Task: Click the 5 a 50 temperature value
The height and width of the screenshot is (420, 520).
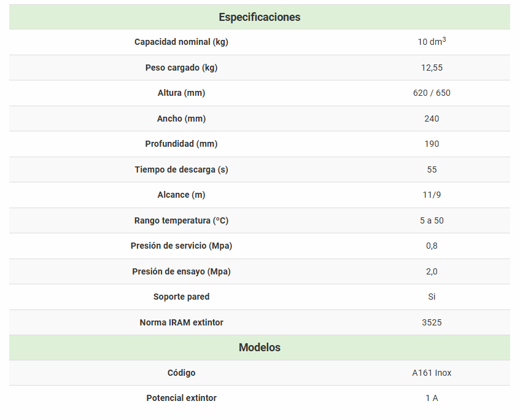Action: (x=432, y=220)
